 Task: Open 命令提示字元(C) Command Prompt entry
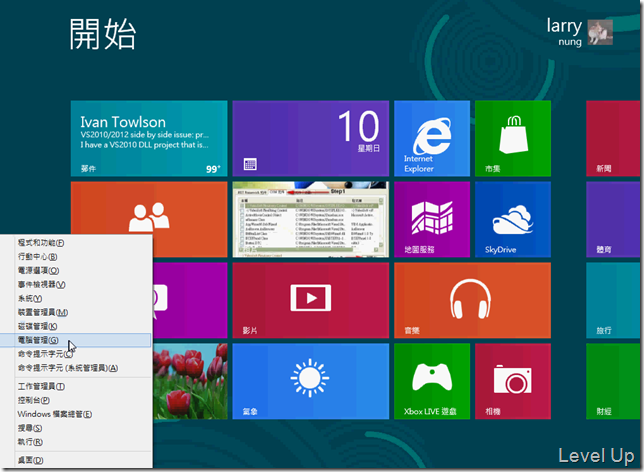click(x=76, y=354)
